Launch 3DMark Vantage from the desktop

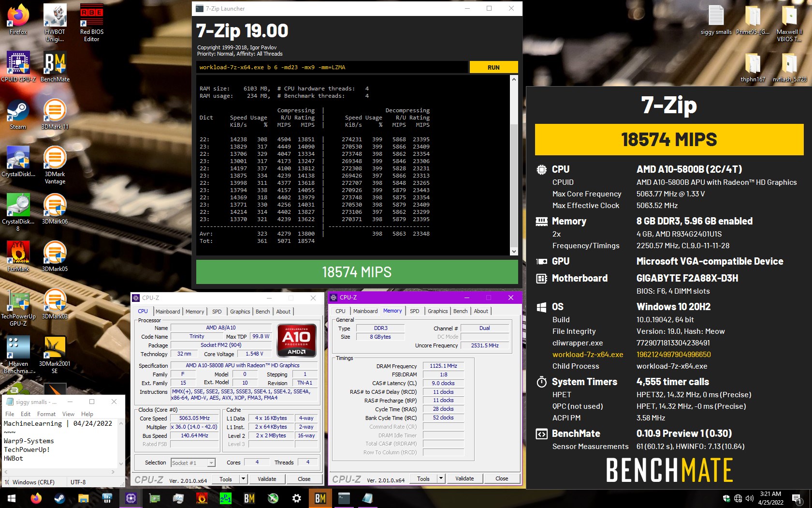[55, 165]
